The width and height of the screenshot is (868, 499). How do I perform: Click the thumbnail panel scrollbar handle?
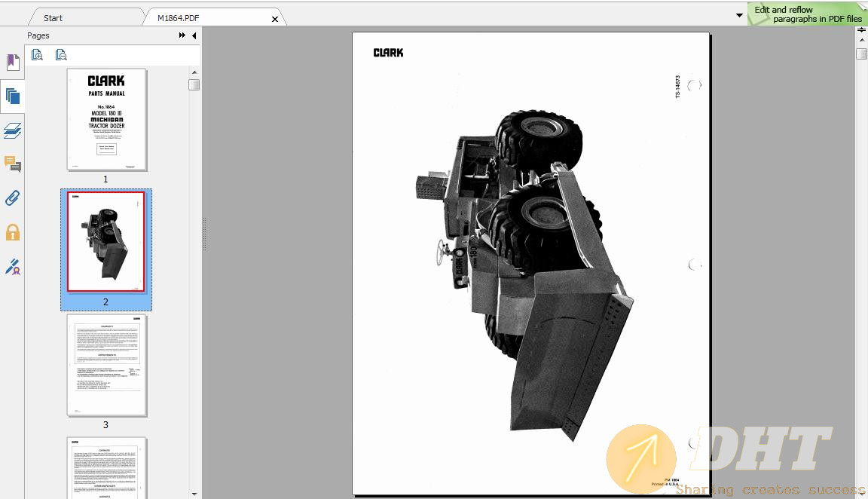(194, 84)
